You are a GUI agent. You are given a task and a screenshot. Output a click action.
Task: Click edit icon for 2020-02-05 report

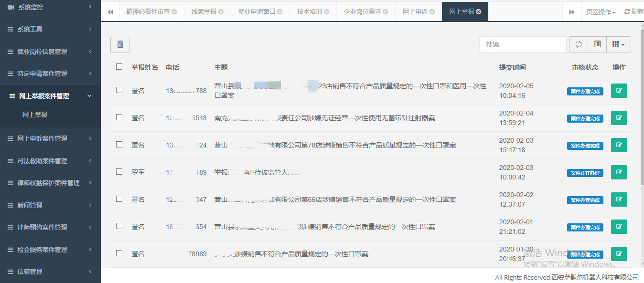click(x=619, y=91)
